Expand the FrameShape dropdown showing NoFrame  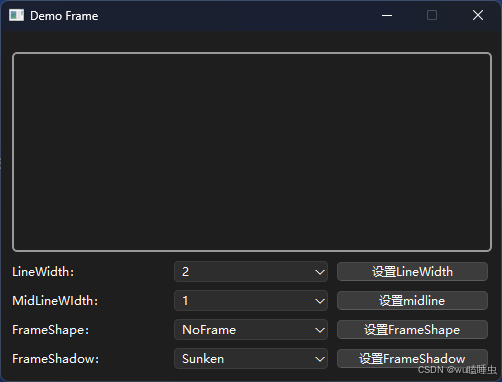click(x=251, y=330)
